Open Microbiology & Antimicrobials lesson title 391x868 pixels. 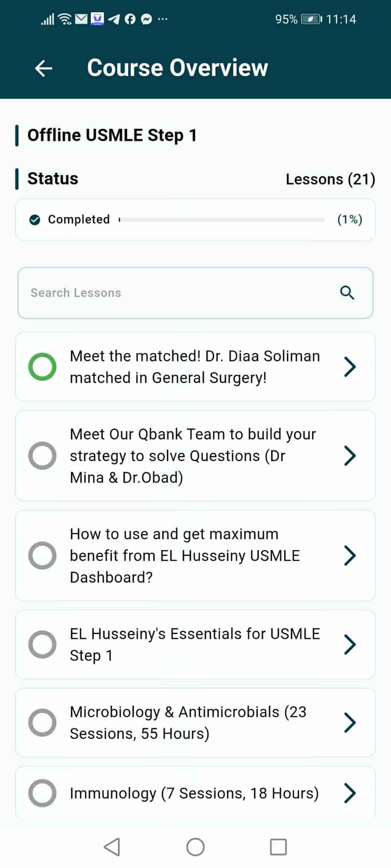188,723
